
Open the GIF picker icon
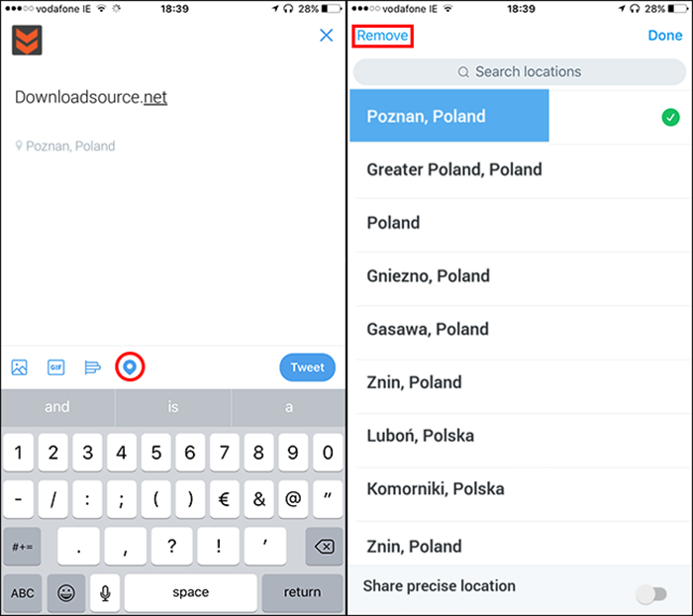click(56, 367)
